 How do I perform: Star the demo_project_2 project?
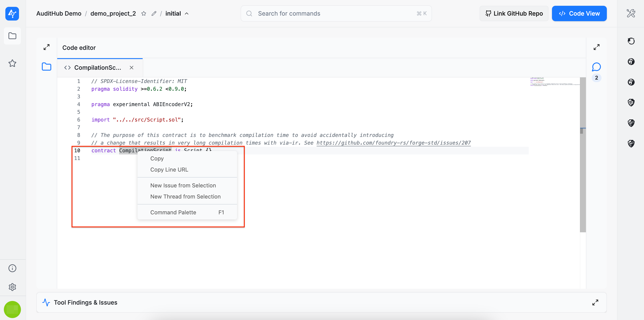tap(143, 13)
